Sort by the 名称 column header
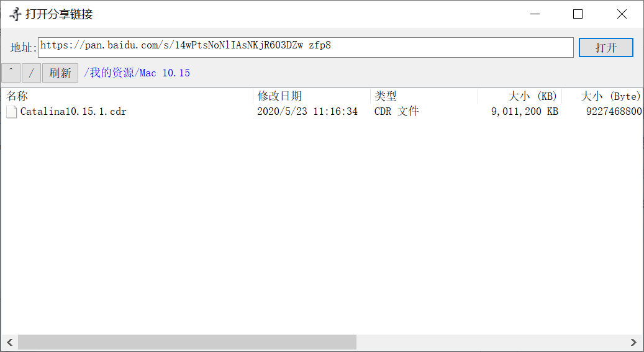644x352 pixels. click(127, 96)
